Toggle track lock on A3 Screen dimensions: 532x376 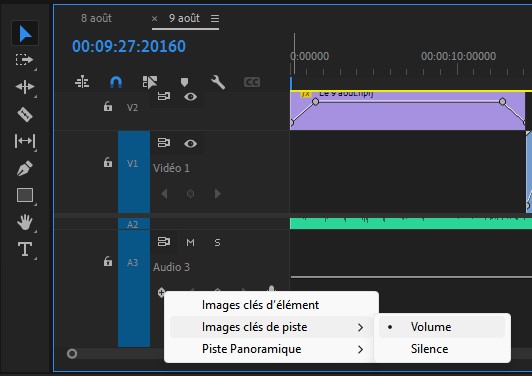[x=108, y=261]
